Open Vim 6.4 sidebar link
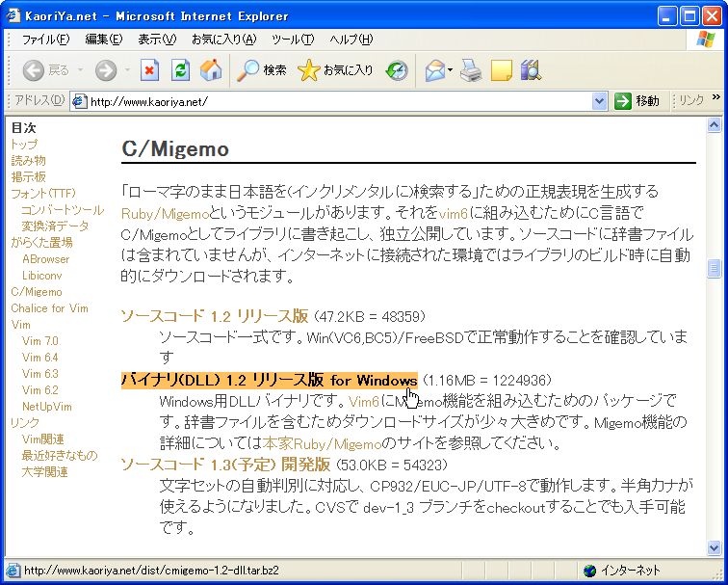The image size is (728, 585). pos(39,358)
